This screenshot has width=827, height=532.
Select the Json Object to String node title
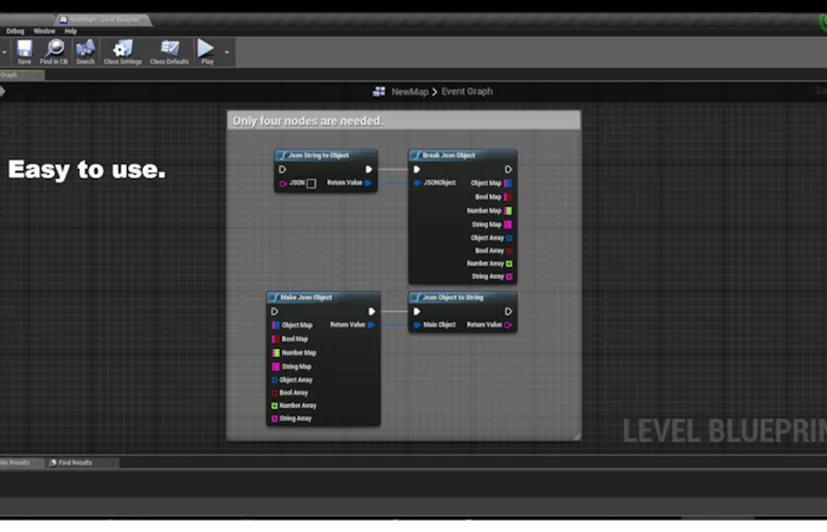[453, 297]
